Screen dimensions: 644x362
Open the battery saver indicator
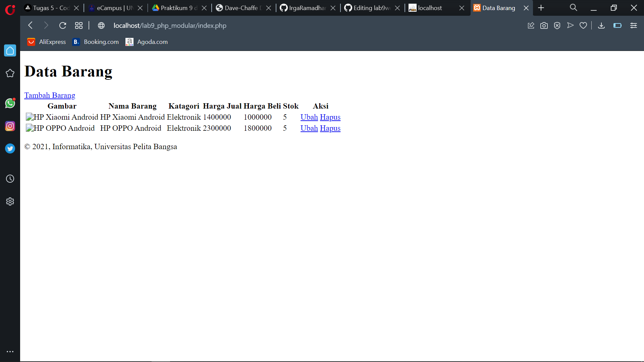pyautogui.click(x=618, y=25)
